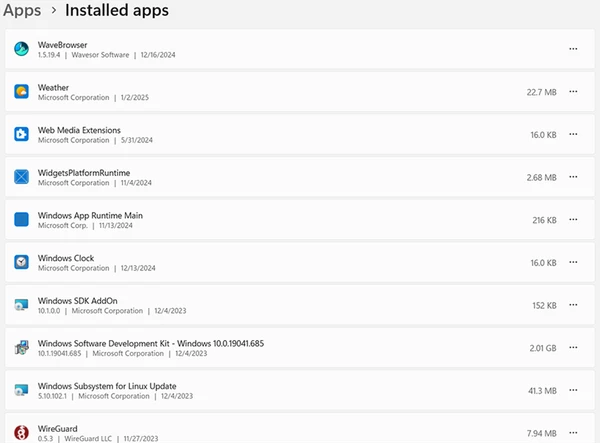Click the Windows App Runtime Main icon
600x443 pixels.
[x=21, y=220]
